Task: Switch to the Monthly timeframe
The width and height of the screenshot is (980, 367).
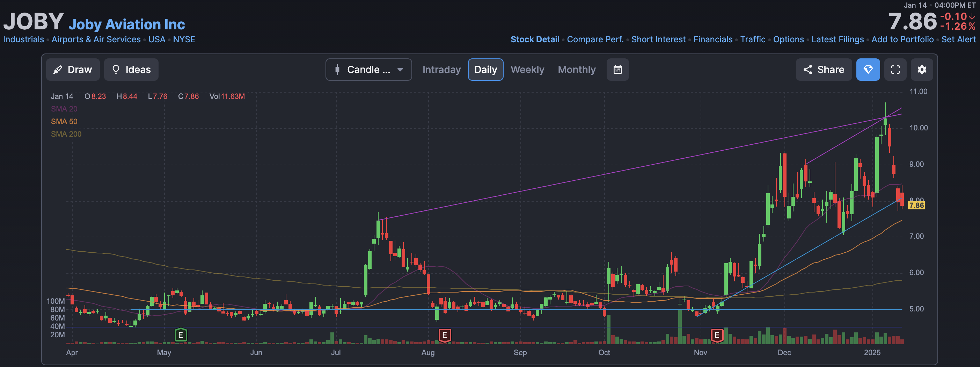Action: [x=577, y=70]
